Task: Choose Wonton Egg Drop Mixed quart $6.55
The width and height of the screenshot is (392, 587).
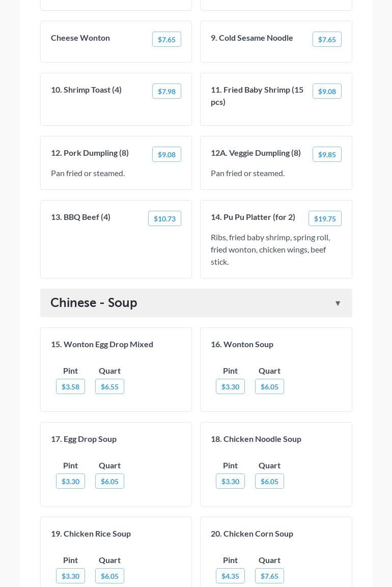Action: tap(109, 387)
